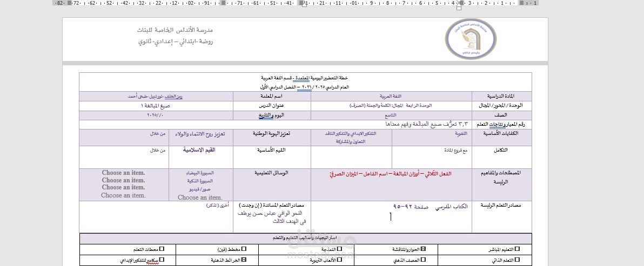Click red terms text الفعل الثلاثي – أوزان المبالغة
This screenshot has height=266, width=644.
[390, 174]
